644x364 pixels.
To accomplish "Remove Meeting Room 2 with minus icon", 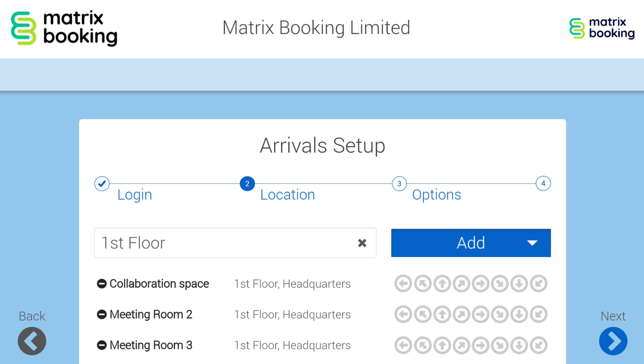I will [101, 314].
